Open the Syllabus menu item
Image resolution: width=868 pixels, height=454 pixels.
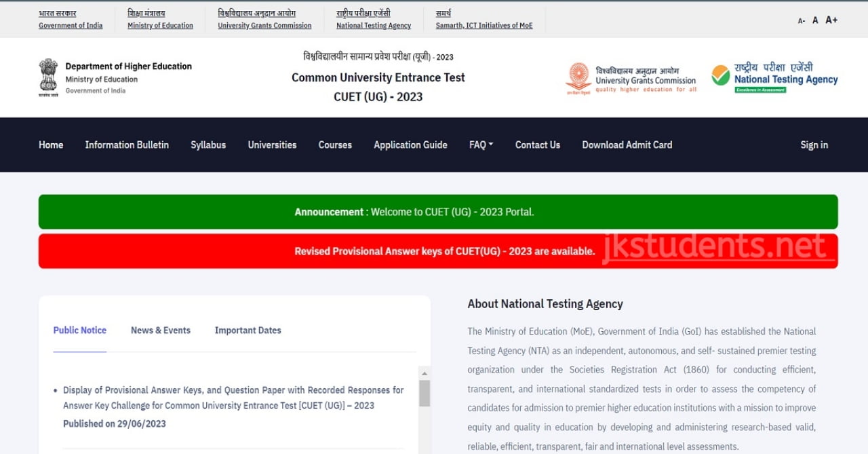coord(208,145)
